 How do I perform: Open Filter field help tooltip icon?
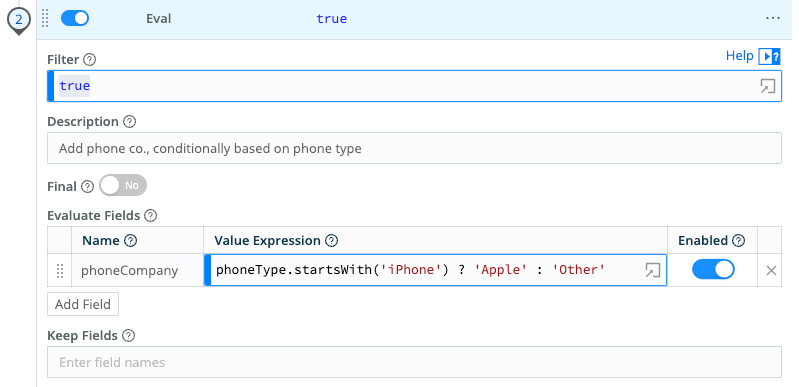tap(89, 60)
